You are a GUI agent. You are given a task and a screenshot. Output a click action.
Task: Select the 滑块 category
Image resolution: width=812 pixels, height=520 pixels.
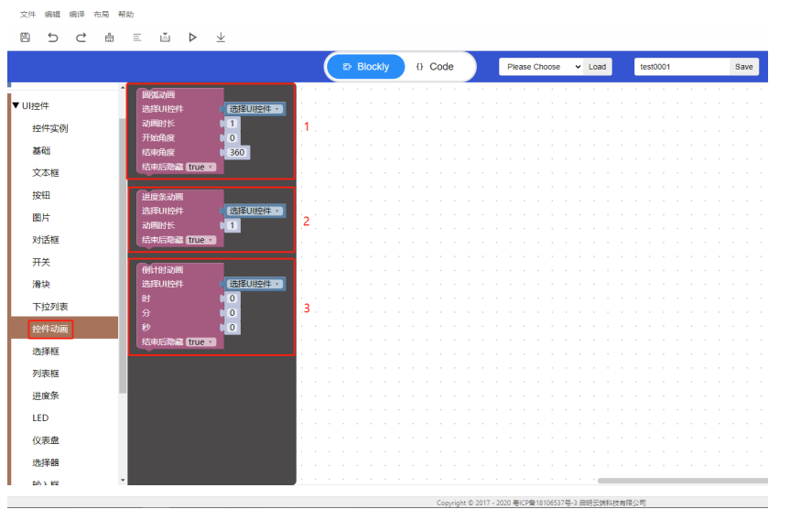coord(41,285)
